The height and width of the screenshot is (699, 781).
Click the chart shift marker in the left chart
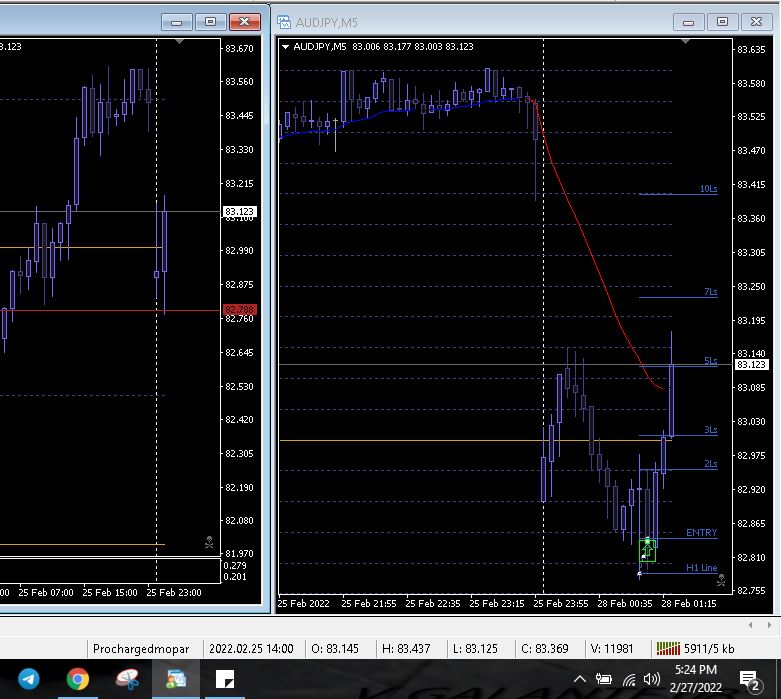(179, 41)
